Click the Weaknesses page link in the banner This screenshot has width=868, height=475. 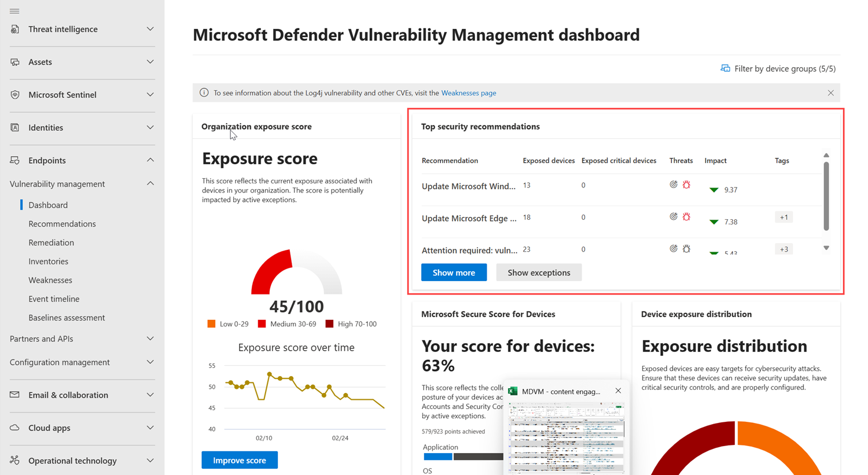[x=469, y=93]
